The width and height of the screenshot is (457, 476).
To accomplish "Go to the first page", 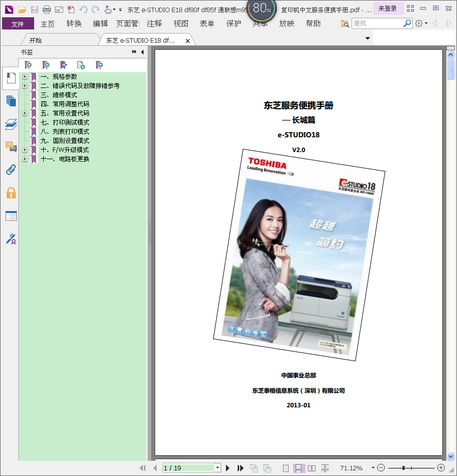I will [x=142, y=468].
